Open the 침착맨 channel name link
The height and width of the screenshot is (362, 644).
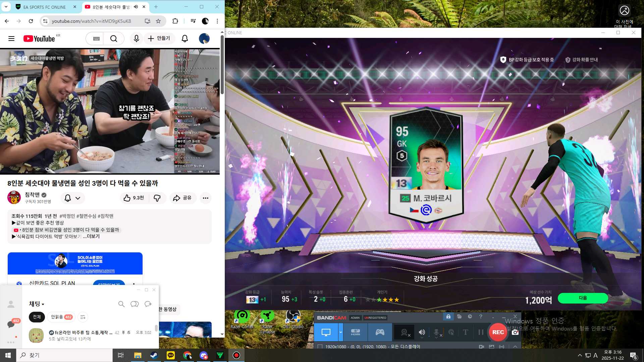click(32, 195)
